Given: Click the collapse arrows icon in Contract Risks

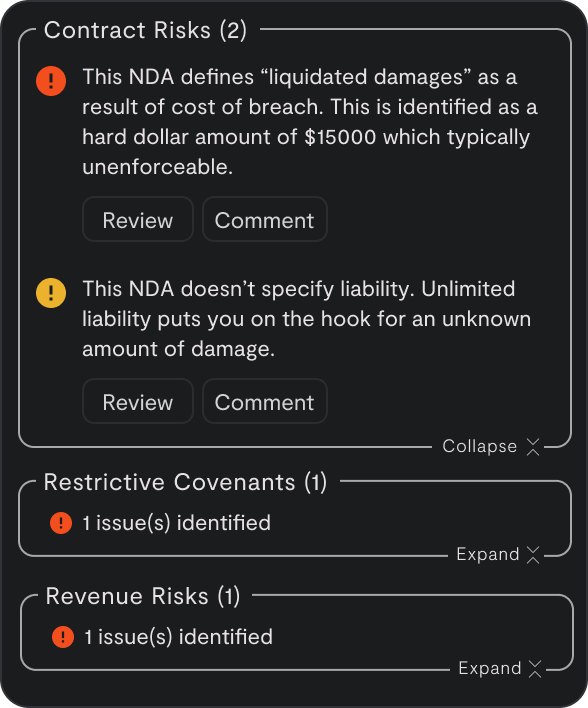Looking at the screenshot, I should [x=533, y=447].
